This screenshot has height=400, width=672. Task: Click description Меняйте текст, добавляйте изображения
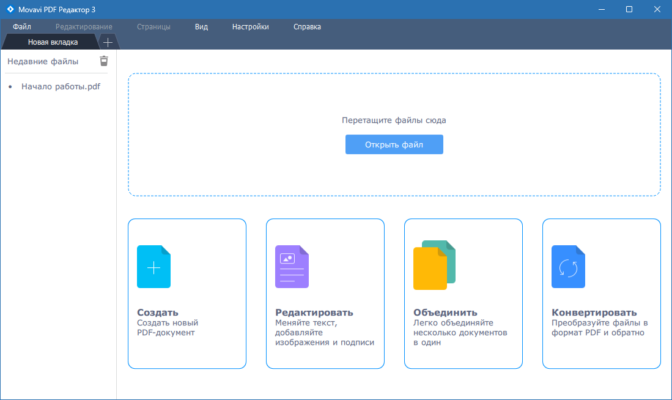click(x=325, y=332)
